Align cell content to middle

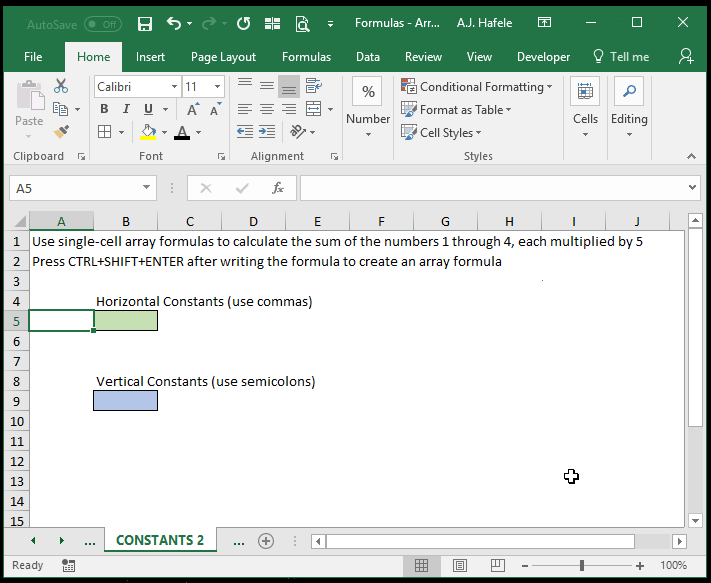click(267, 85)
